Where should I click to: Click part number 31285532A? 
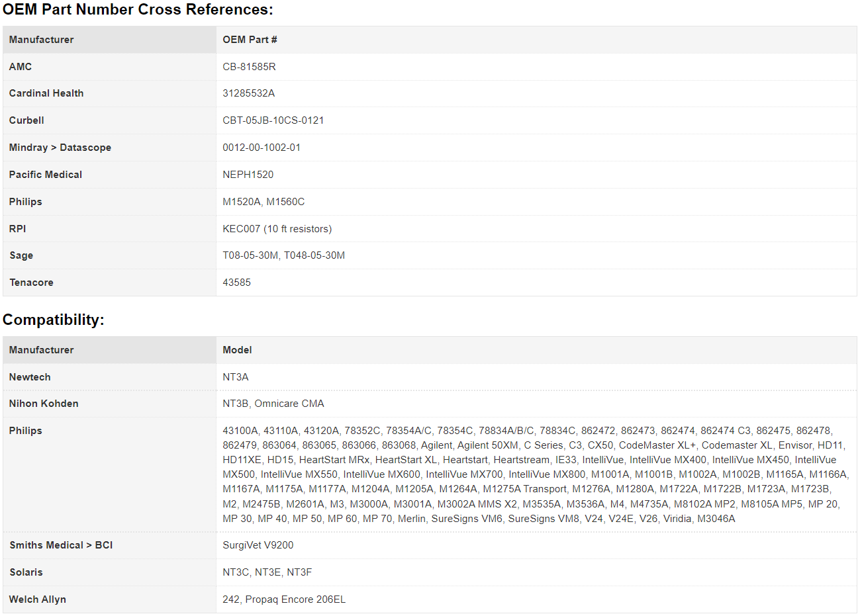coord(248,93)
